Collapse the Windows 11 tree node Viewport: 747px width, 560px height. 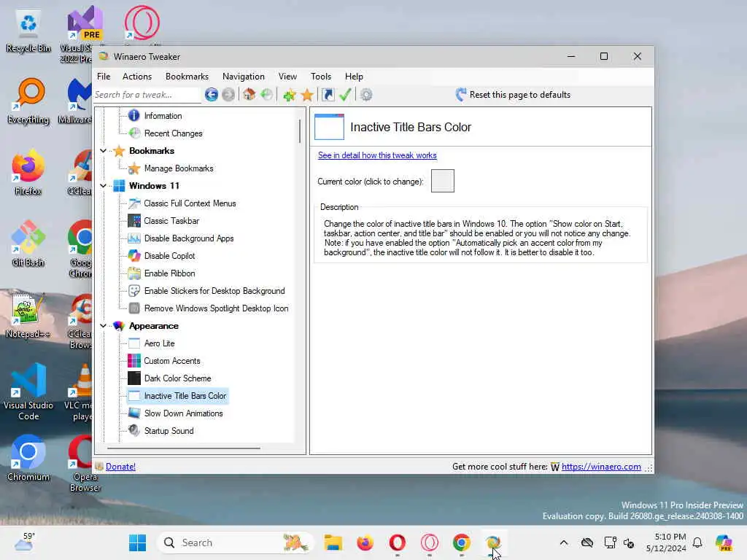(104, 186)
